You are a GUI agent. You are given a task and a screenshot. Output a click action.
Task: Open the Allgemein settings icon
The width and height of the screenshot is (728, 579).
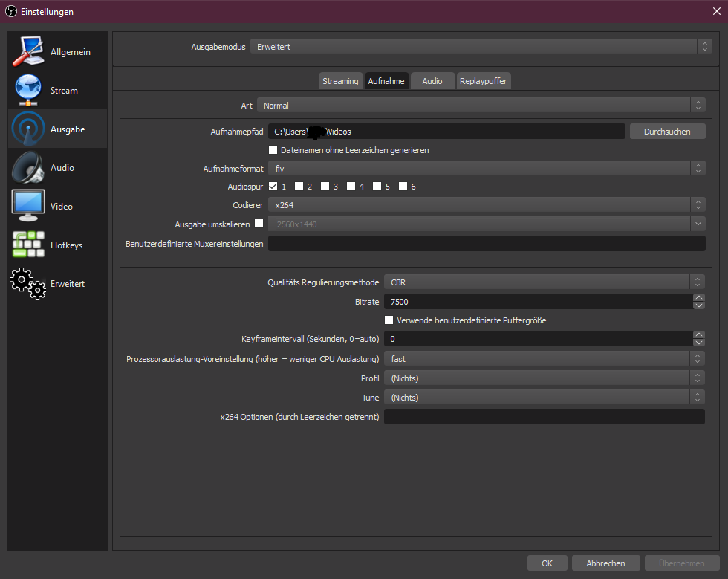[28, 52]
